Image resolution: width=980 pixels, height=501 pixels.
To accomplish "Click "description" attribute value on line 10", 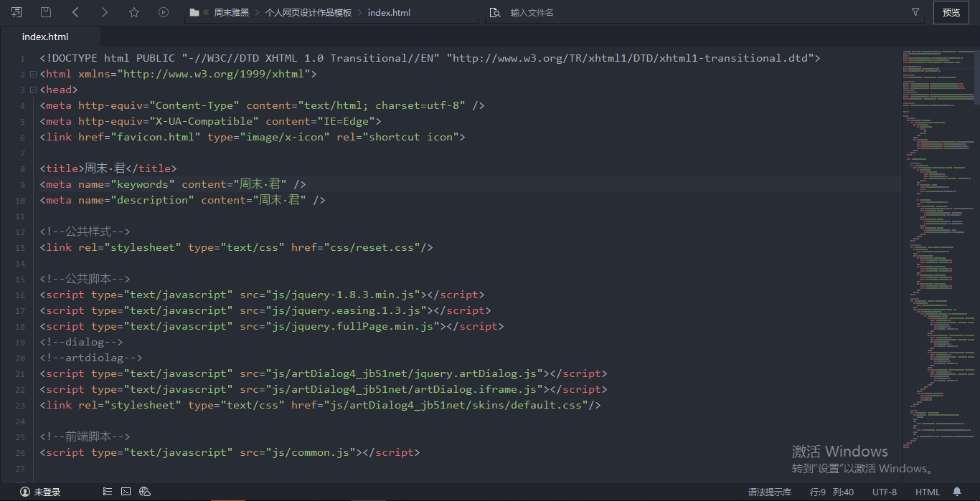I will (153, 200).
